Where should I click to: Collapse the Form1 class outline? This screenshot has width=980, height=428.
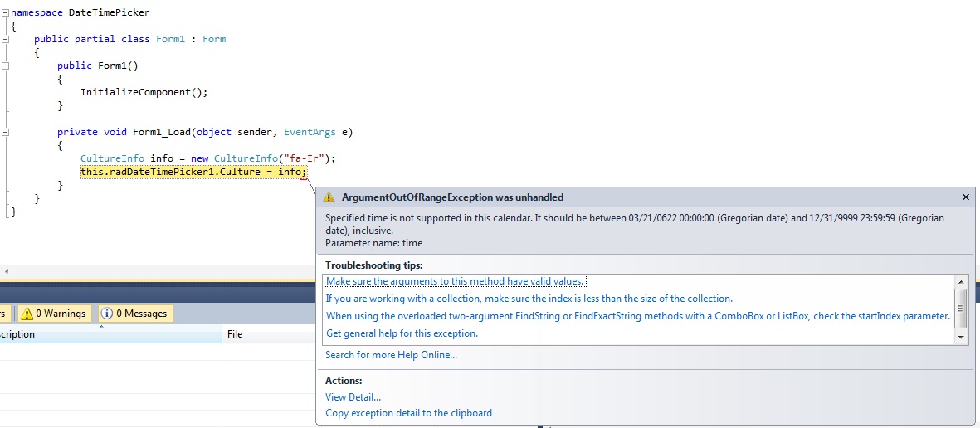[x=6, y=39]
